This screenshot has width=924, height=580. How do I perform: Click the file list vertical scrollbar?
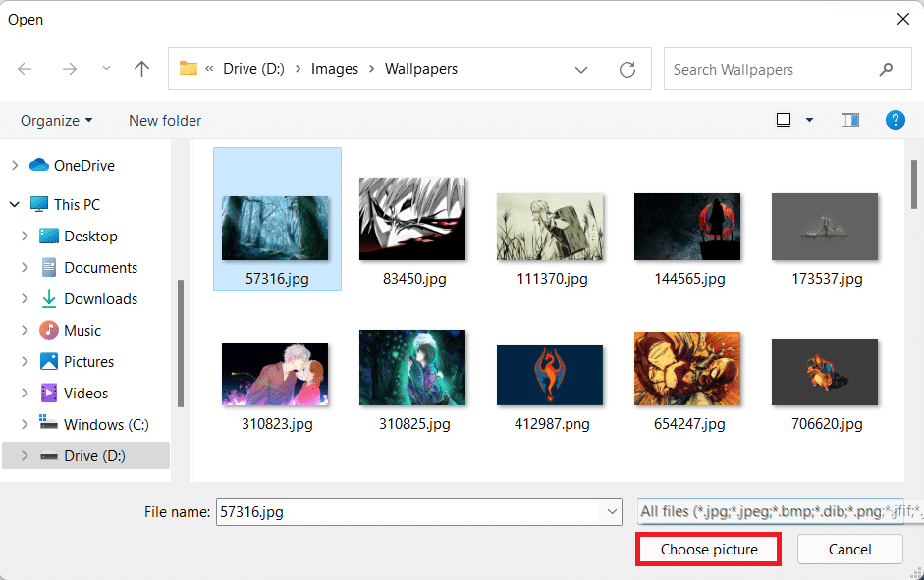[x=913, y=184]
